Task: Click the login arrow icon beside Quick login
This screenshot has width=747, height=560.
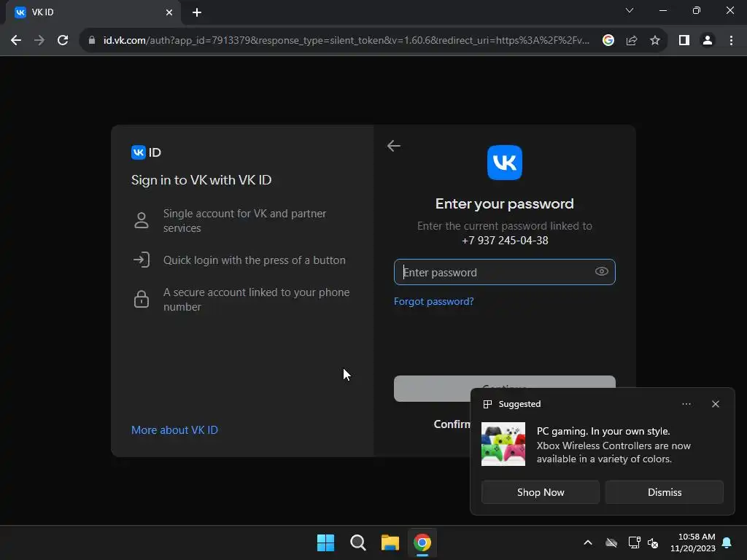Action: click(142, 260)
